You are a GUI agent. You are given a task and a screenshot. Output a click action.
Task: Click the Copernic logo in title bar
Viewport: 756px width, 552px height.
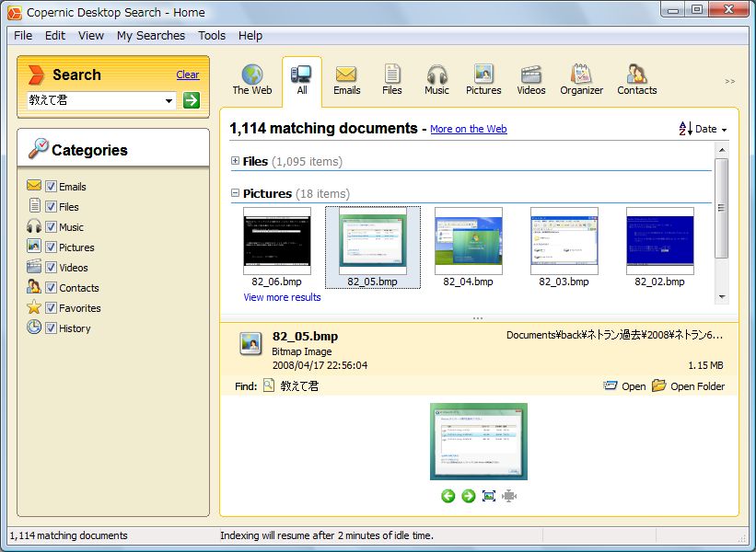pos(15,13)
